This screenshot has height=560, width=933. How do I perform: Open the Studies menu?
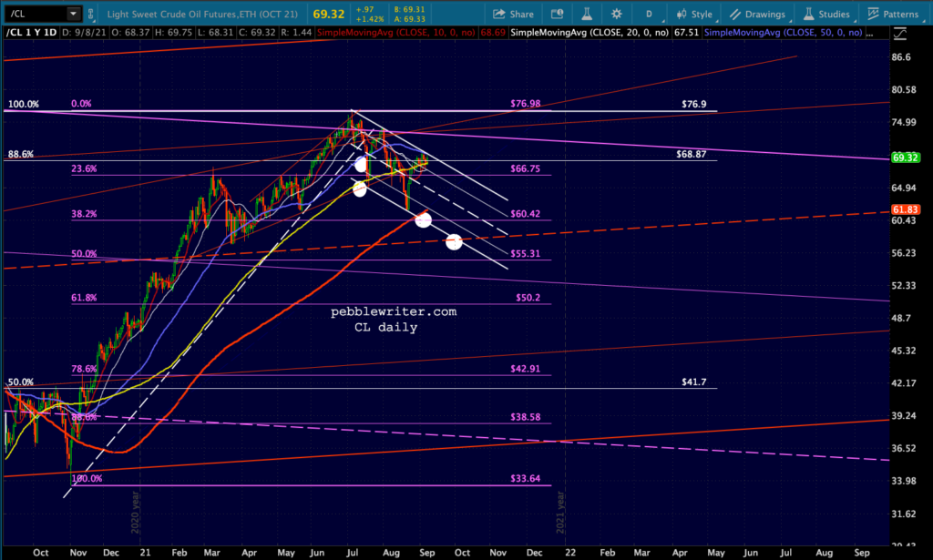[826, 14]
